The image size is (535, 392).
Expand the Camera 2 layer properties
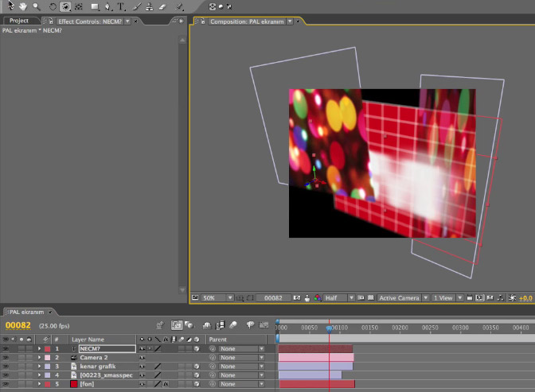[x=39, y=357]
